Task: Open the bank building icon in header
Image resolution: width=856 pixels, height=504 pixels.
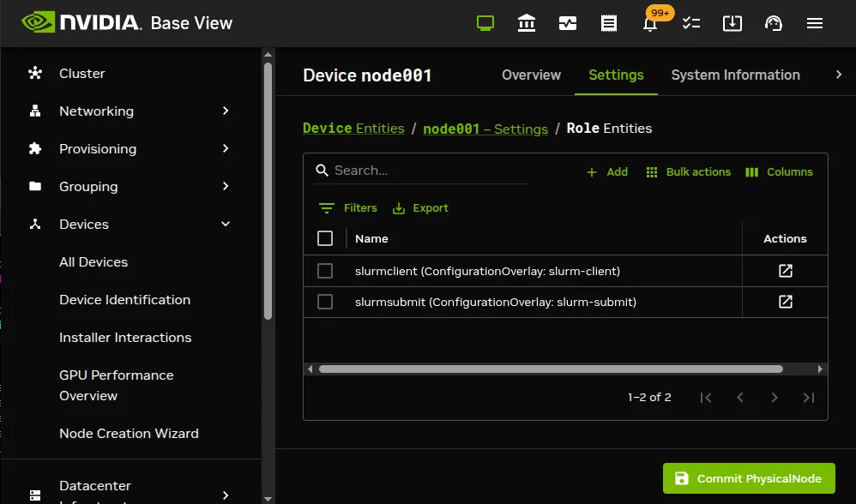Action: (x=527, y=23)
